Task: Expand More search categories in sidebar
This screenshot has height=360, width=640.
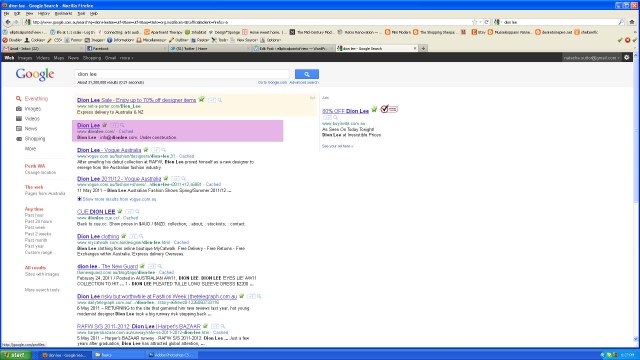Action: 30,149
